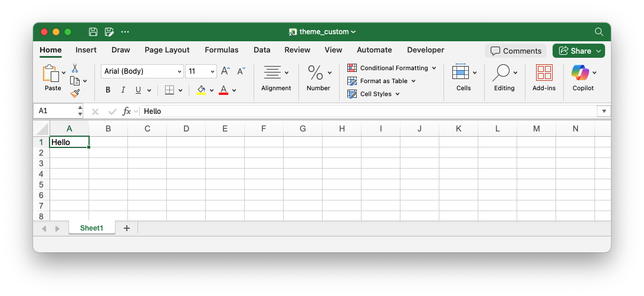This screenshot has width=644, height=296.
Task: Click the Paste clipboard icon
Action: [51, 74]
